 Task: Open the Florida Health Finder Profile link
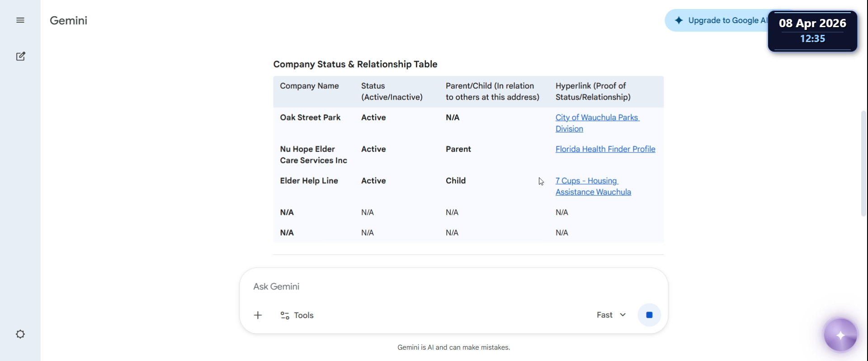point(605,149)
